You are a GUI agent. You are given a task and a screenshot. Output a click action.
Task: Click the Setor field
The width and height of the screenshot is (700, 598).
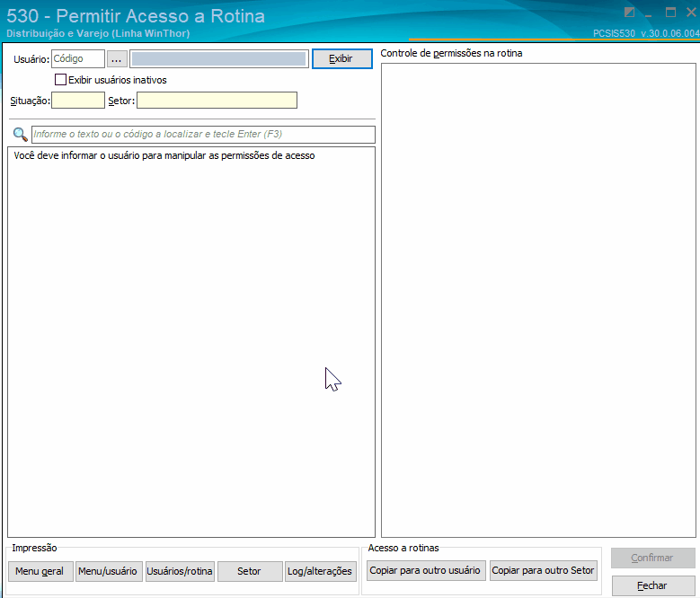click(217, 101)
